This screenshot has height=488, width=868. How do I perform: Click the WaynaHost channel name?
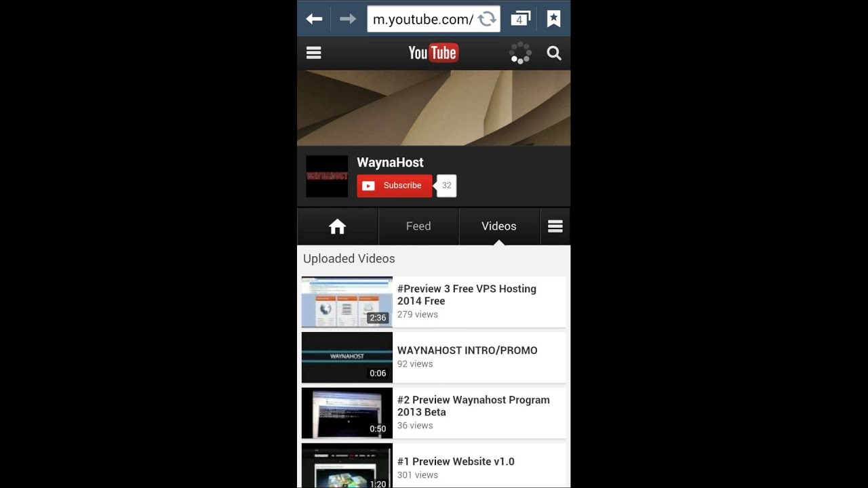coord(390,163)
